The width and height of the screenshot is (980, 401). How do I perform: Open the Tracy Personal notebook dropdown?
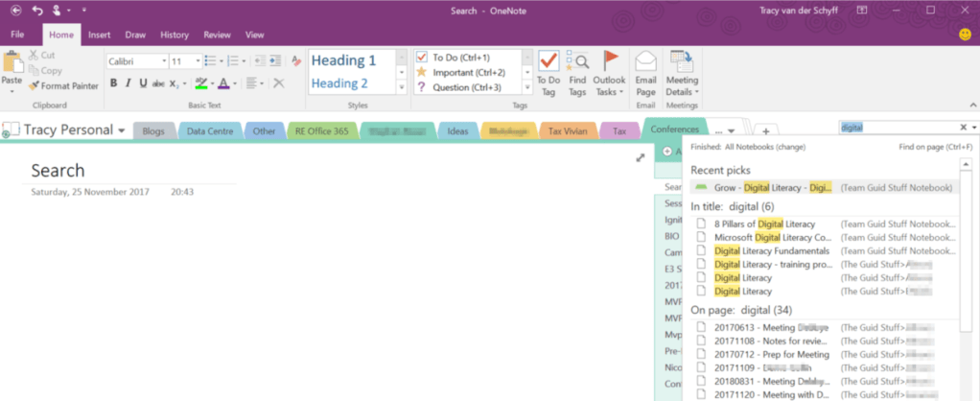tap(121, 130)
